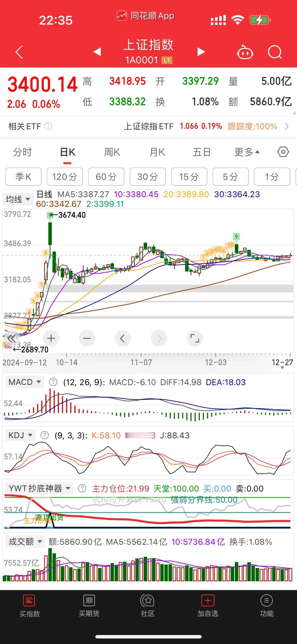Open the robot assistant icon

click(x=245, y=52)
